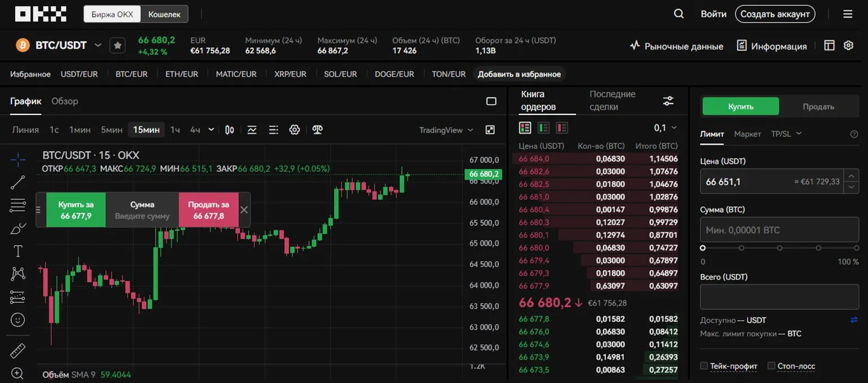Viewport: 868px width, 383px height.
Task: Select the text annotation tool
Action: point(18,251)
